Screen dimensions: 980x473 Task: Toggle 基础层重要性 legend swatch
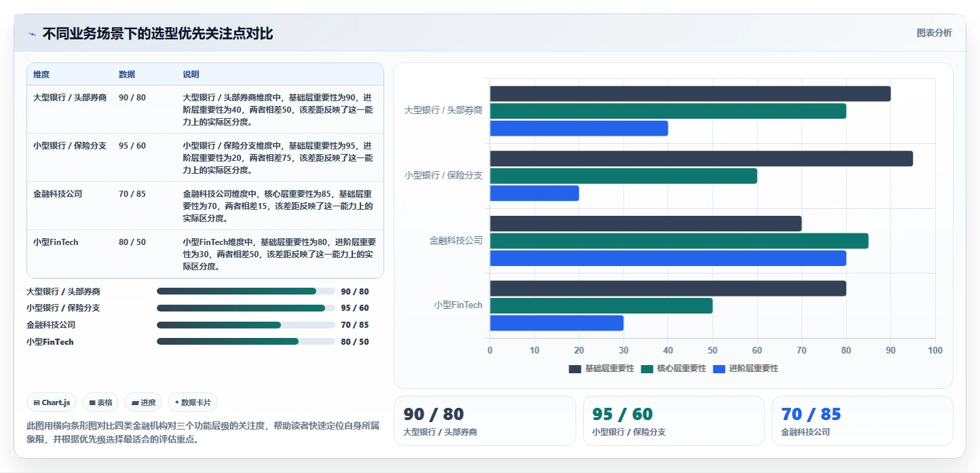click(575, 368)
